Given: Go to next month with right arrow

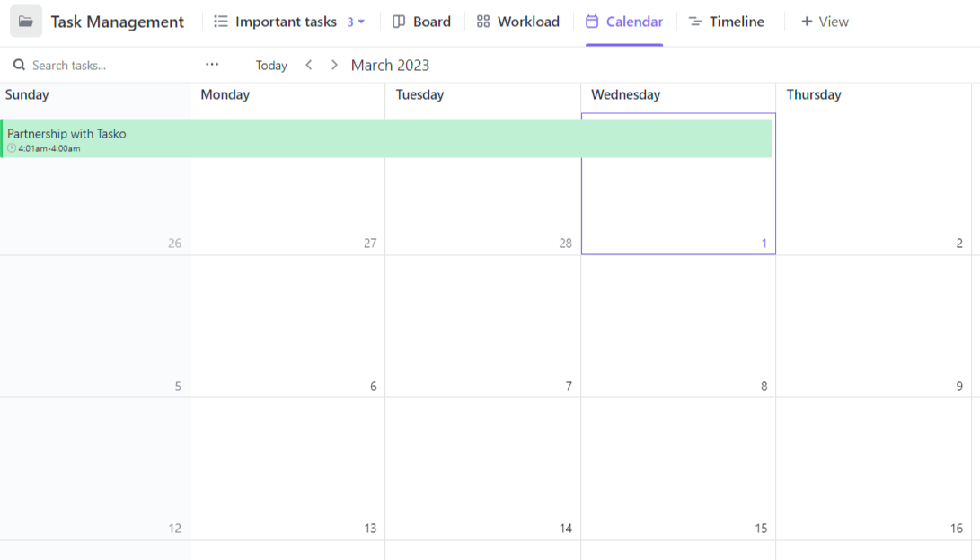Looking at the screenshot, I should click(x=334, y=65).
